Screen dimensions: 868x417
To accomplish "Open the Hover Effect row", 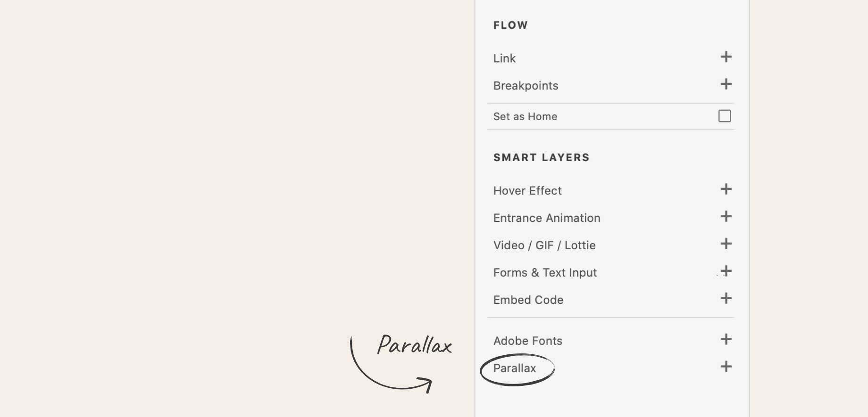I will 527,191.
